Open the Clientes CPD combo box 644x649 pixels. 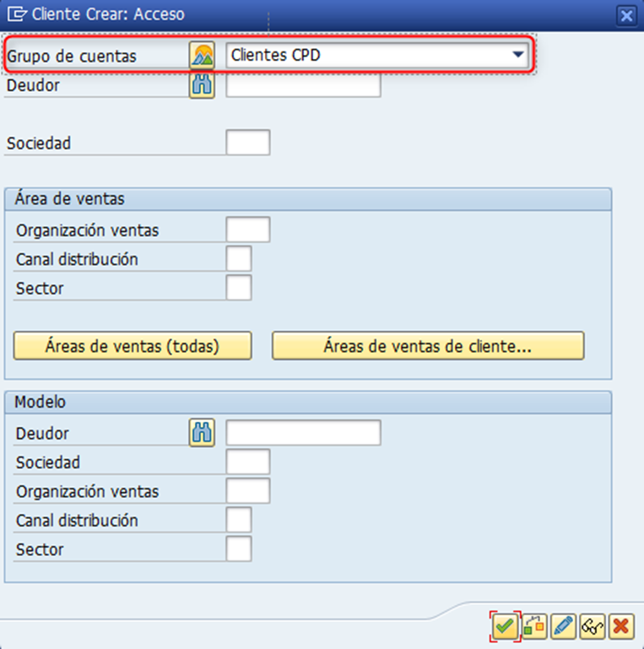[377, 55]
